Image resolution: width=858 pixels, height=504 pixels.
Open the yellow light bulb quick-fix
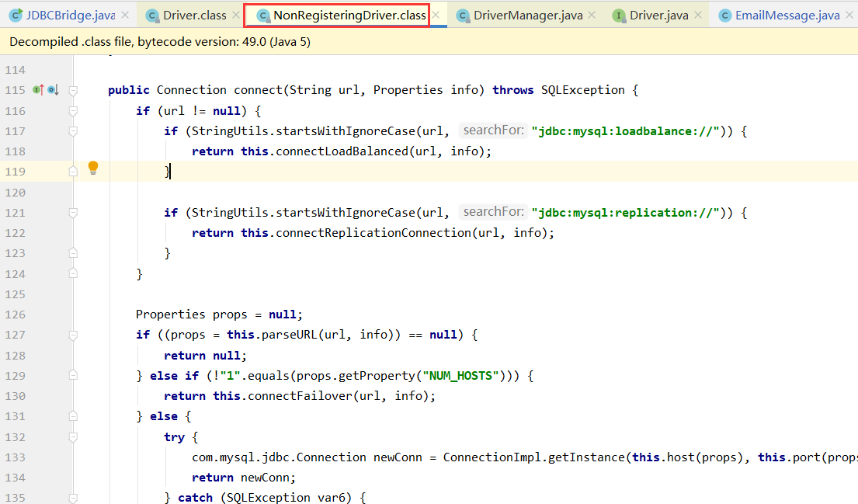coord(93,168)
